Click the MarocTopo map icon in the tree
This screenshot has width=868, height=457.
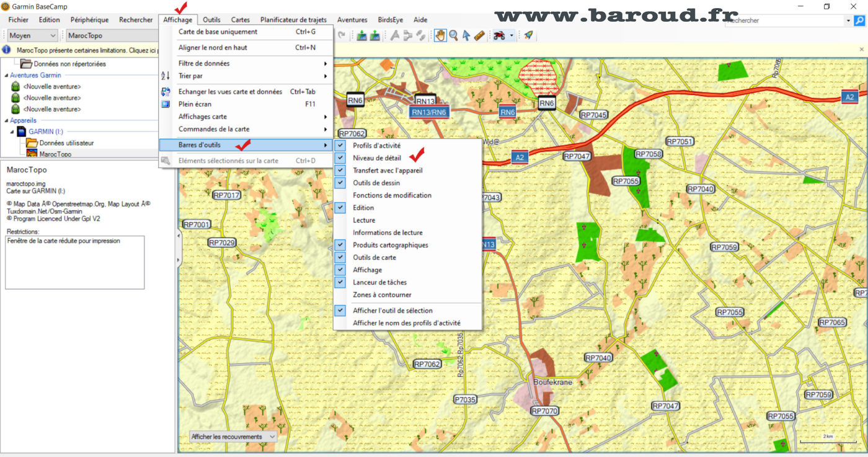[x=32, y=154]
